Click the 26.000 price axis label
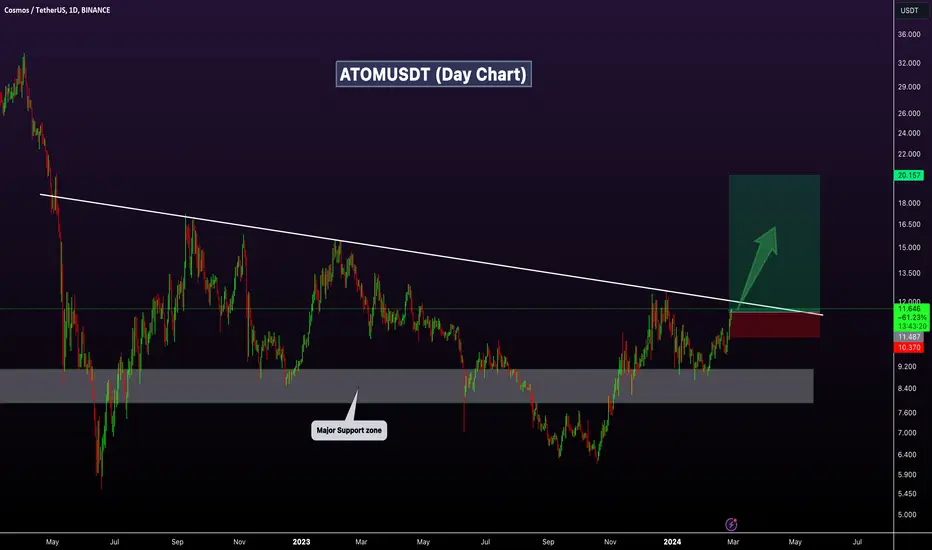 point(909,113)
